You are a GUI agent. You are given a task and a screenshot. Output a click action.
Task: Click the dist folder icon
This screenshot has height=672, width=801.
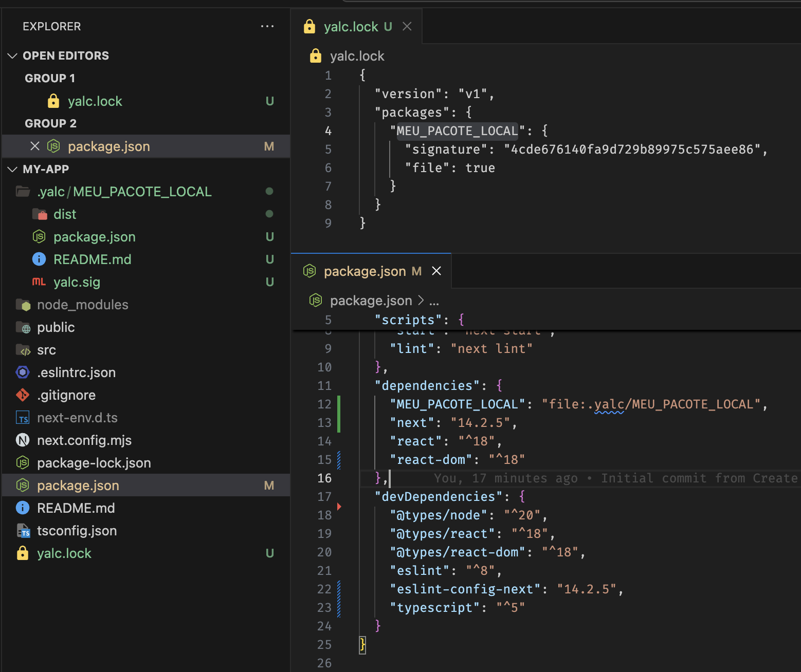pos(40,214)
